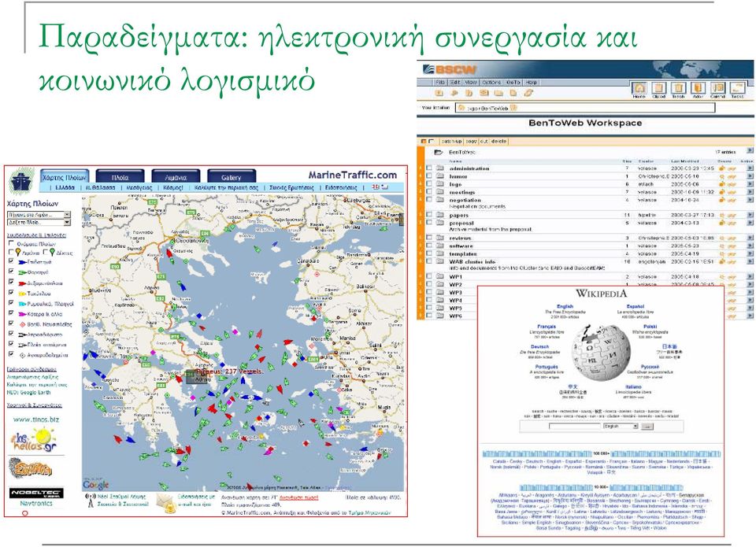Open the Calendar icon in BSCW
The height and width of the screenshot is (547, 756).
[x=718, y=88]
